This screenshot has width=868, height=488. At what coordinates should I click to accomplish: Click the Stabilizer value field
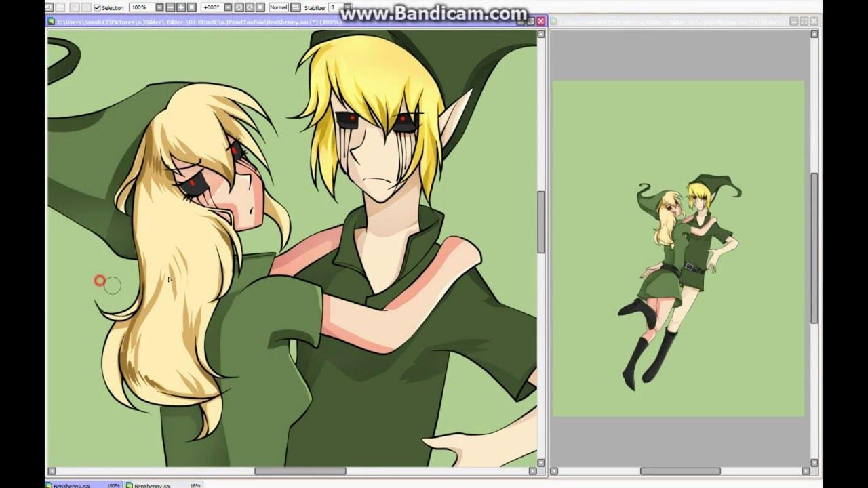(x=336, y=7)
